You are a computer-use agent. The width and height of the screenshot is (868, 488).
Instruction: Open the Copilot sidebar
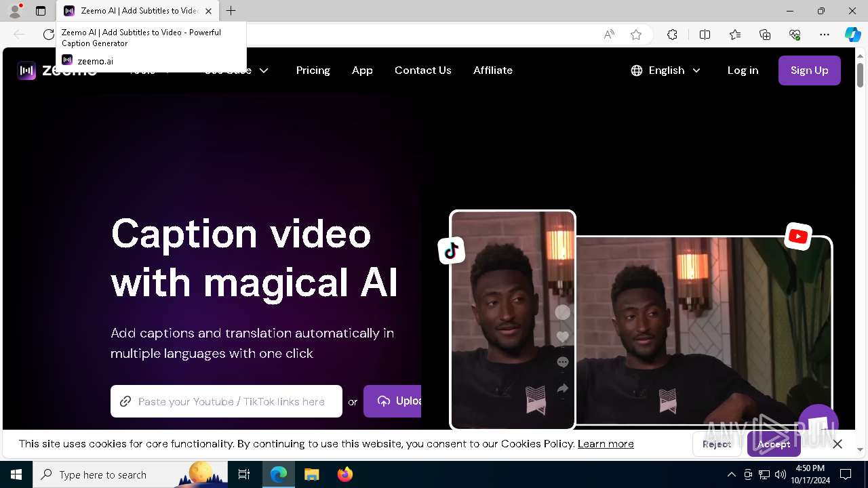(x=852, y=35)
